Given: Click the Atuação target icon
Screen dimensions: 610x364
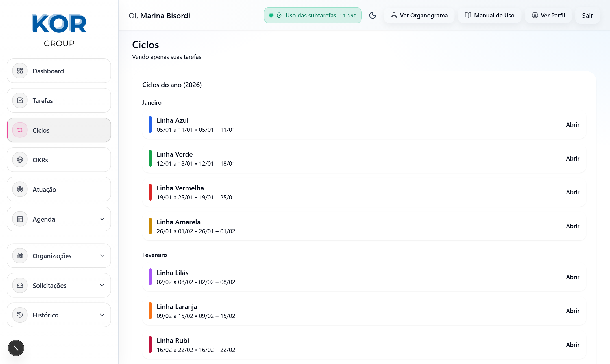Looking at the screenshot, I should coord(20,189).
